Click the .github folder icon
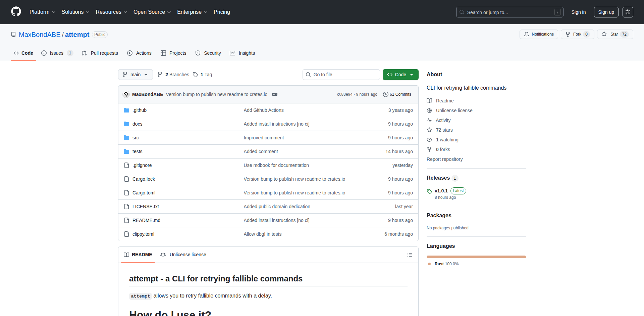644x316 pixels. pos(126,110)
